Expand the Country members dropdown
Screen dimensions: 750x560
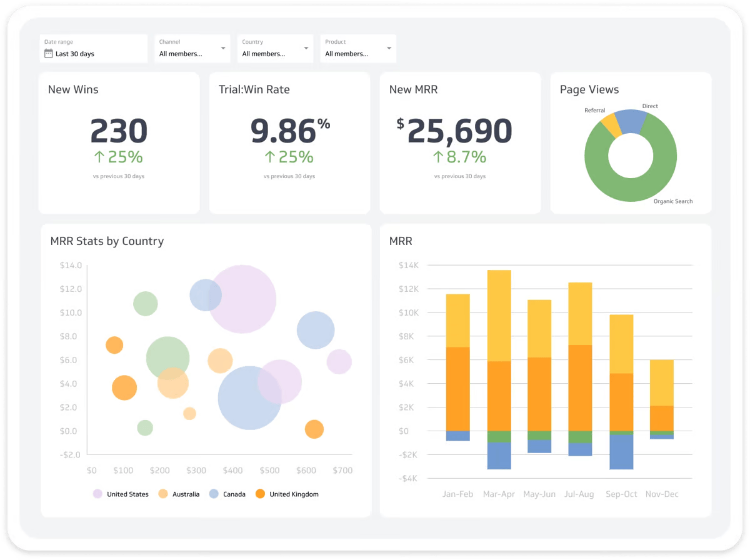(306, 48)
